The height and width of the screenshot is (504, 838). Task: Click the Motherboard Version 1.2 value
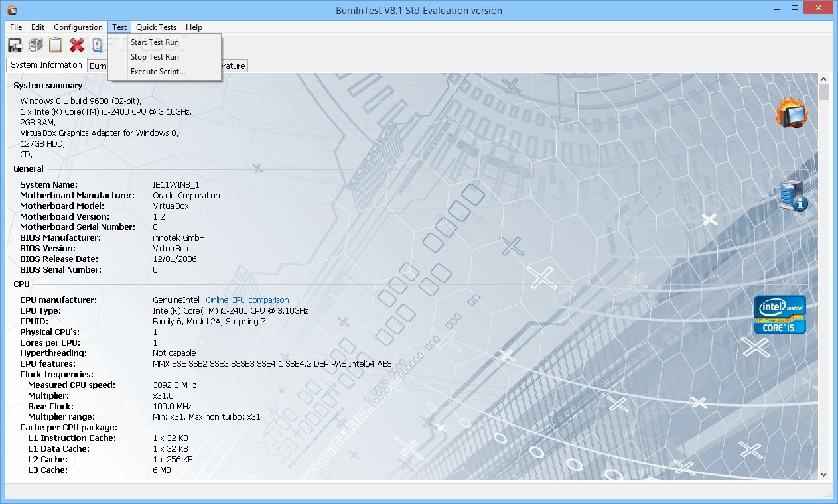click(159, 217)
